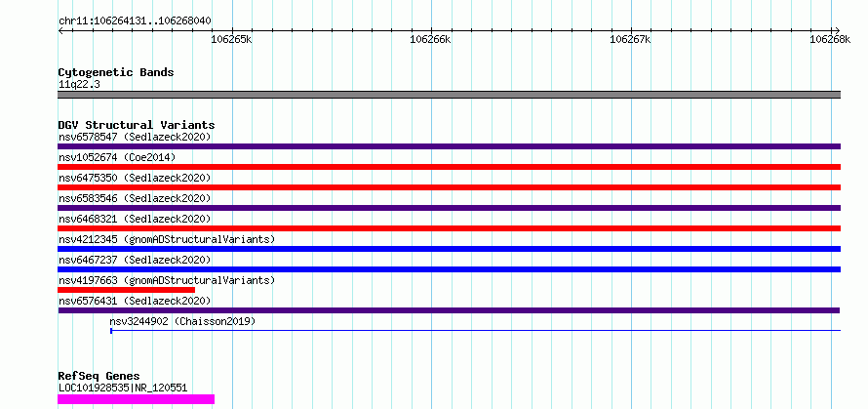Click the nsv6468321 (Sedlazeck2020) label
Image resolution: width=868 pixels, height=409 pixels.
tap(135, 219)
